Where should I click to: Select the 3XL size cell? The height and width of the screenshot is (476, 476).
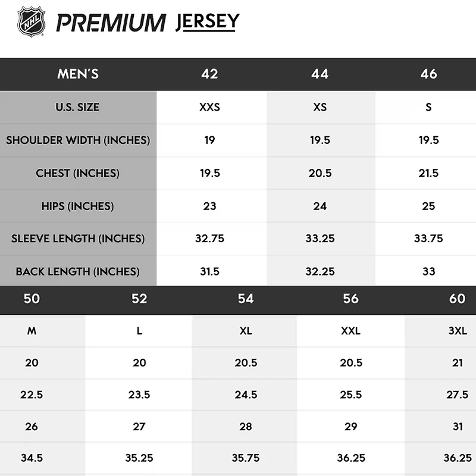coord(457,331)
